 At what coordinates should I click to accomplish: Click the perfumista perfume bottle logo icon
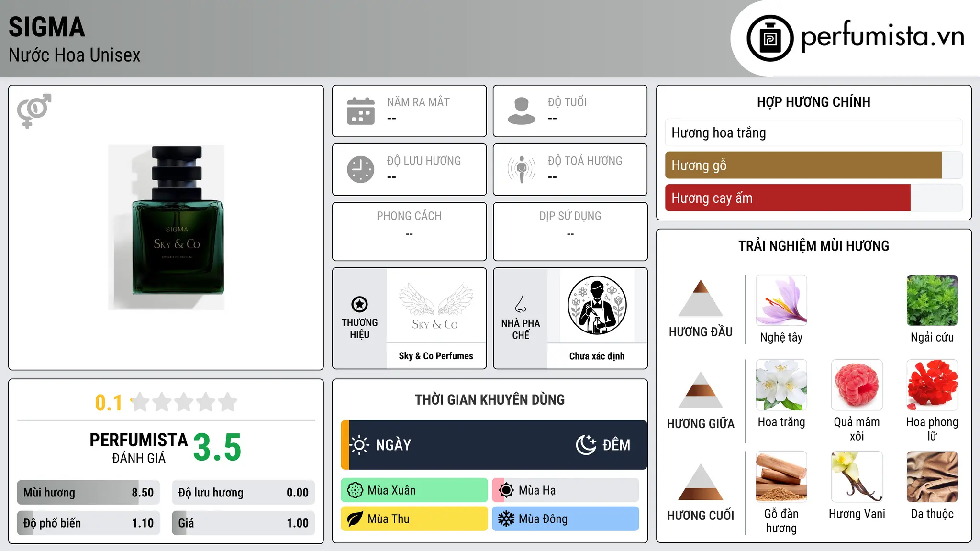(x=770, y=38)
